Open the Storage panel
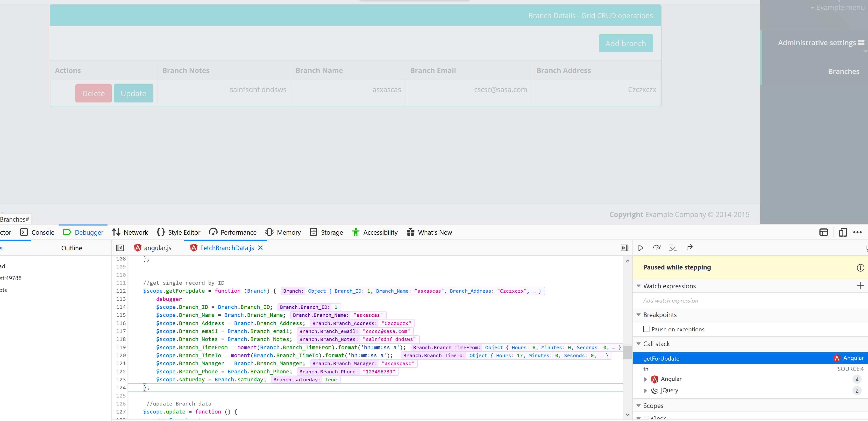Image resolution: width=868 pixels, height=421 pixels. click(326, 232)
